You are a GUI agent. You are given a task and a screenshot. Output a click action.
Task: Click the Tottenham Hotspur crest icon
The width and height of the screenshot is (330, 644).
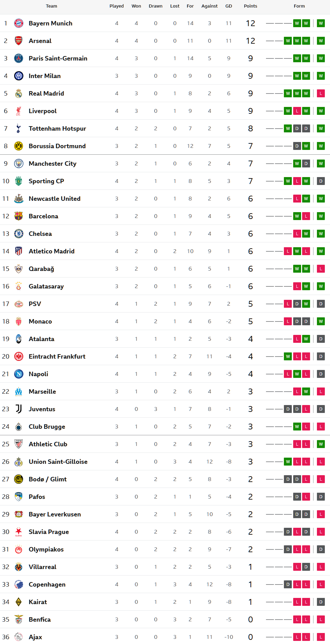point(19,129)
